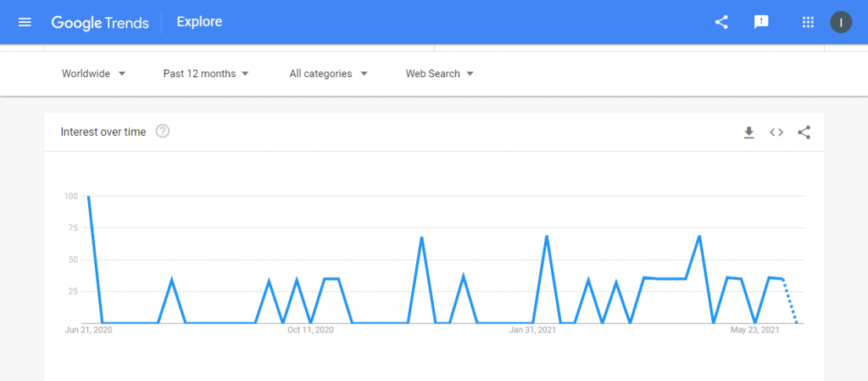Screen dimensions: 868x381
Task: Select the dotted partial-data line segment
Action: (790, 301)
